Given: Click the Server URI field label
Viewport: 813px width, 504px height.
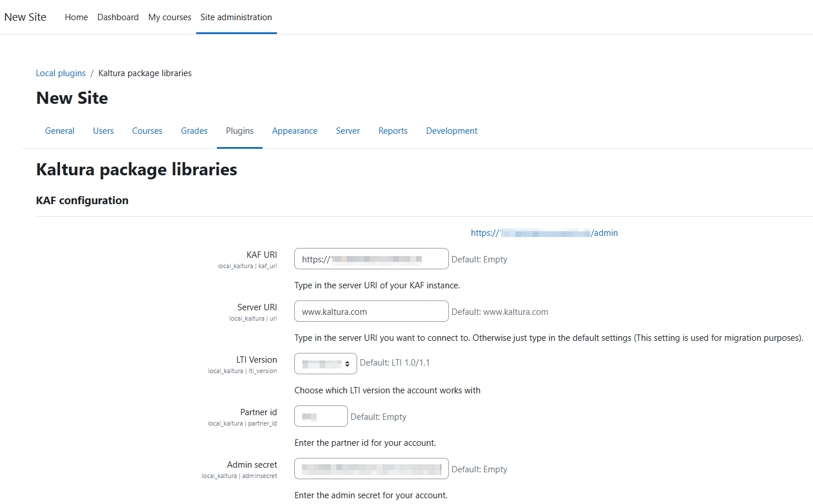Looking at the screenshot, I should coord(257,307).
